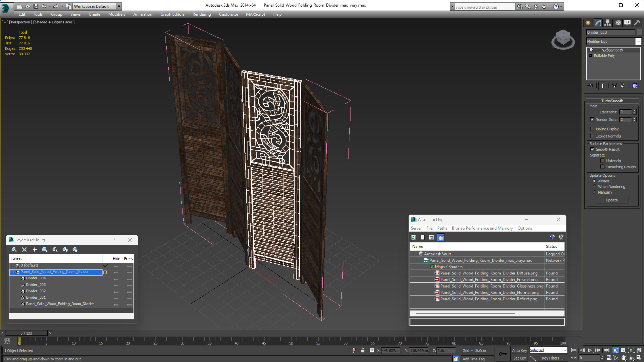Click the Save File icon
The height and width of the screenshot is (362, 644).
click(36, 6)
